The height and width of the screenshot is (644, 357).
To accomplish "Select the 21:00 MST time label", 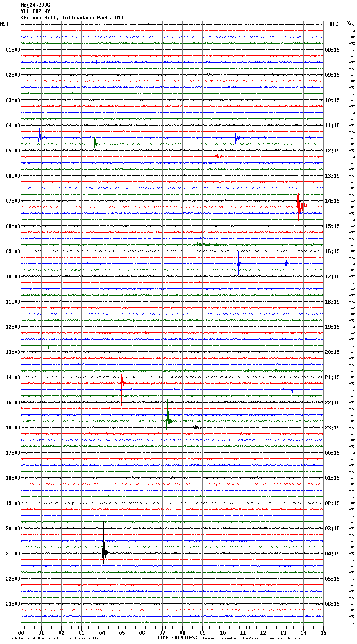I will [x=13, y=554].
